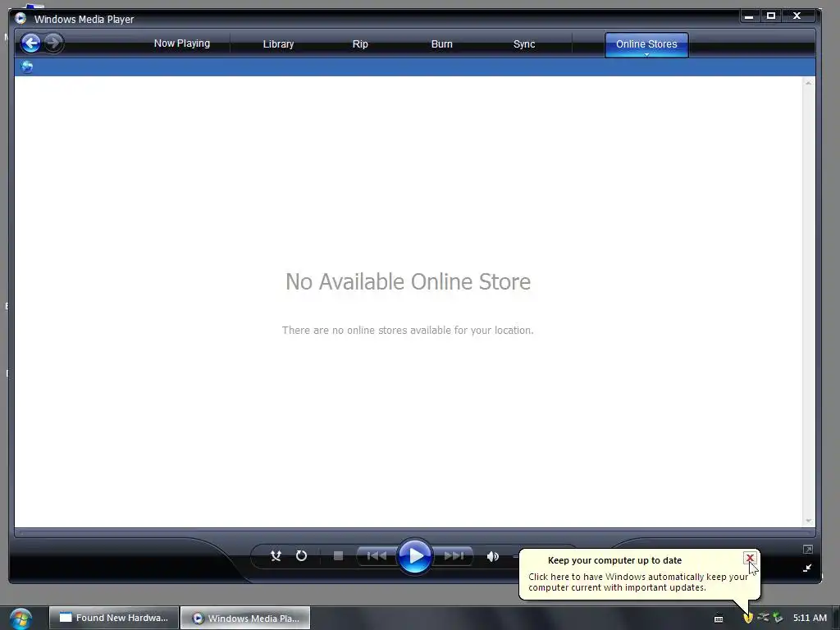The image size is (840, 630).
Task: Stop playback with the square button
Action: tap(338, 556)
